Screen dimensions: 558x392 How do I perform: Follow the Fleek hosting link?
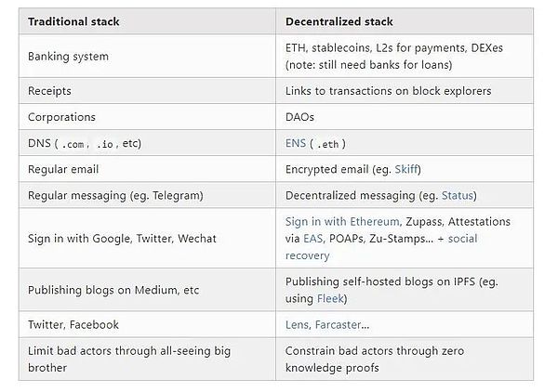coord(330,299)
